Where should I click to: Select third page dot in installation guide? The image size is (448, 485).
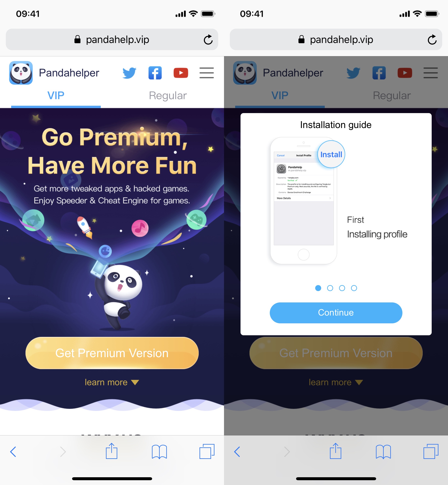click(342, 288)
